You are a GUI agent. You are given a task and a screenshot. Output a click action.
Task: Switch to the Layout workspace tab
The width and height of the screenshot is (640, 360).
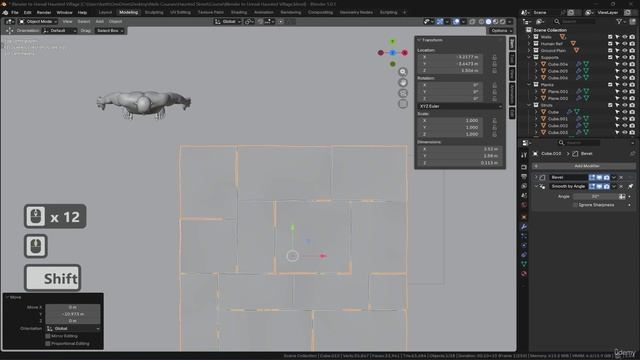[105, 13]
